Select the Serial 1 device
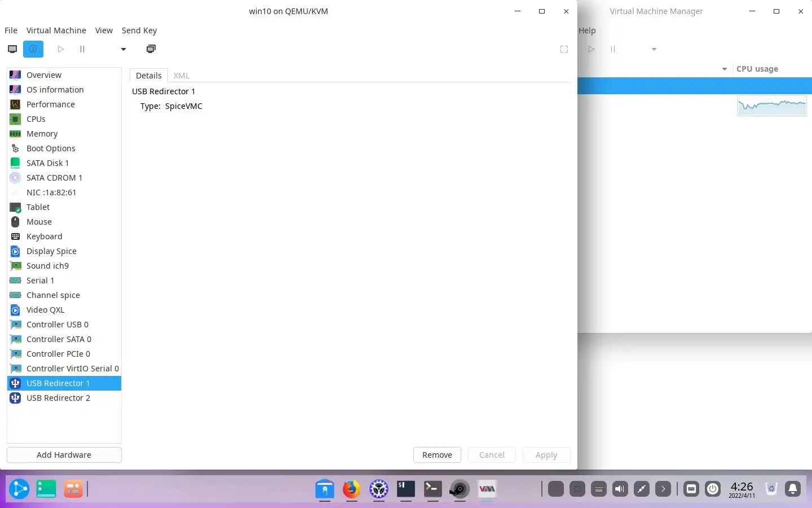 (64, 281)
